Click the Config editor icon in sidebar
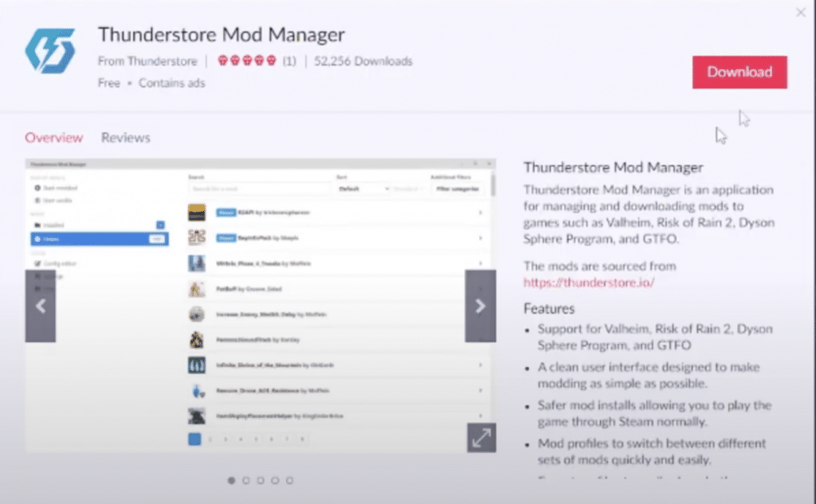This screenshot has width=816, height=504. tap(37, 263)
